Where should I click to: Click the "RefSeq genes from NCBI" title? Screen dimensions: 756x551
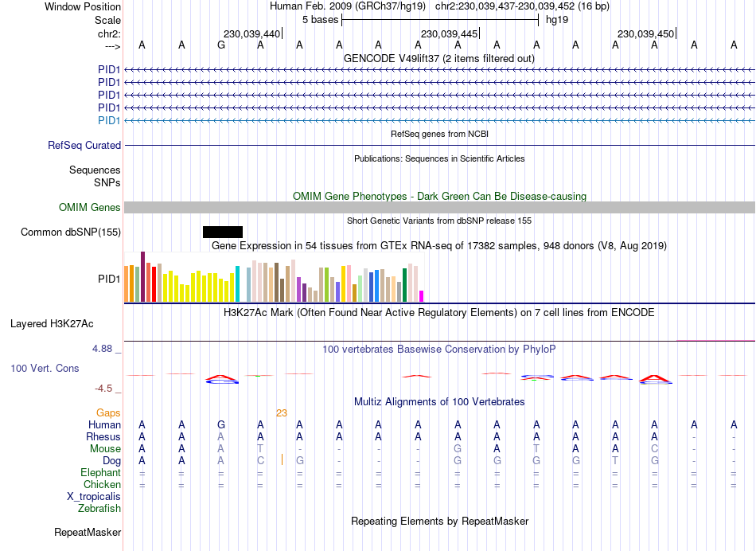439,134
